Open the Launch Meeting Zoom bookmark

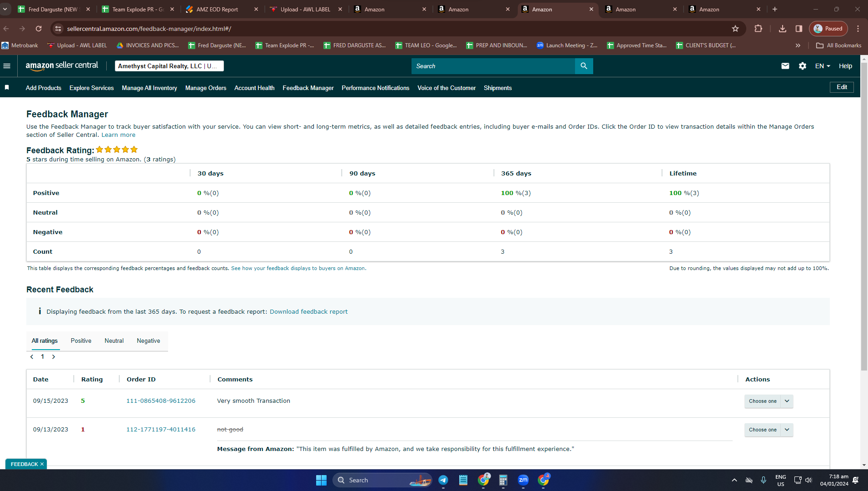click(x=567, y=45)
